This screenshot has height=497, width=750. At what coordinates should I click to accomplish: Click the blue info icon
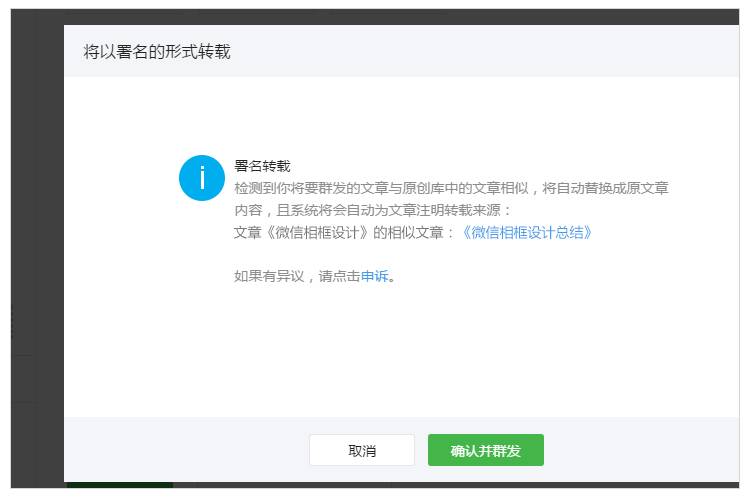[201, 178]
